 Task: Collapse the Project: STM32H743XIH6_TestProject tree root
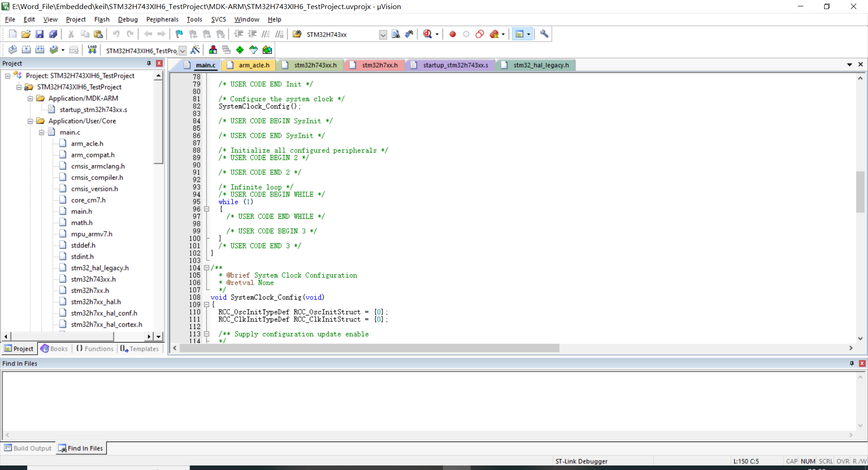(8, 76)
